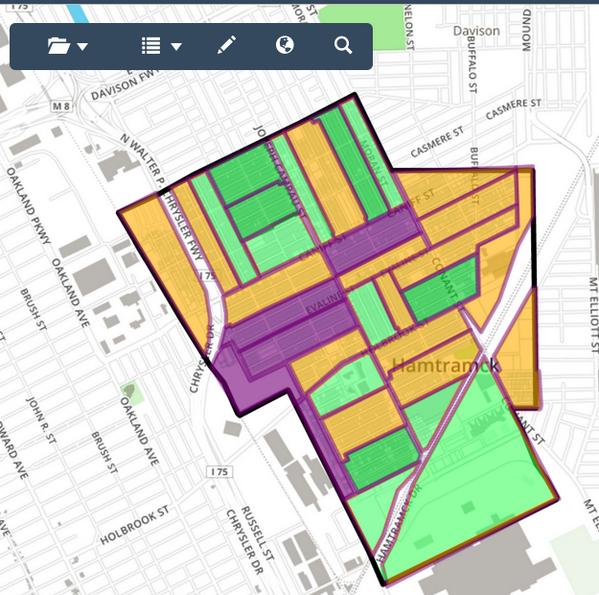Click the RUSSELL ST street label

[x=257, y=533]
